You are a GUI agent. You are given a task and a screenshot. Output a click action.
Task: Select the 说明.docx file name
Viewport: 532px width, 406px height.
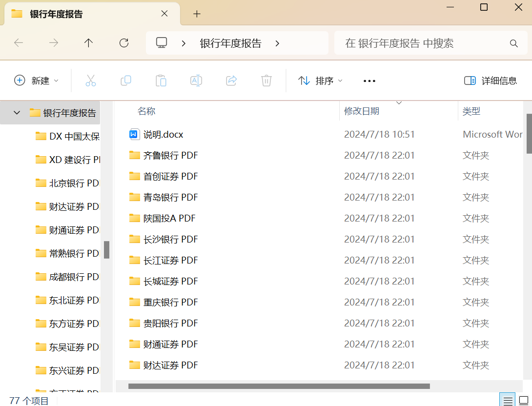click(163, 135)
